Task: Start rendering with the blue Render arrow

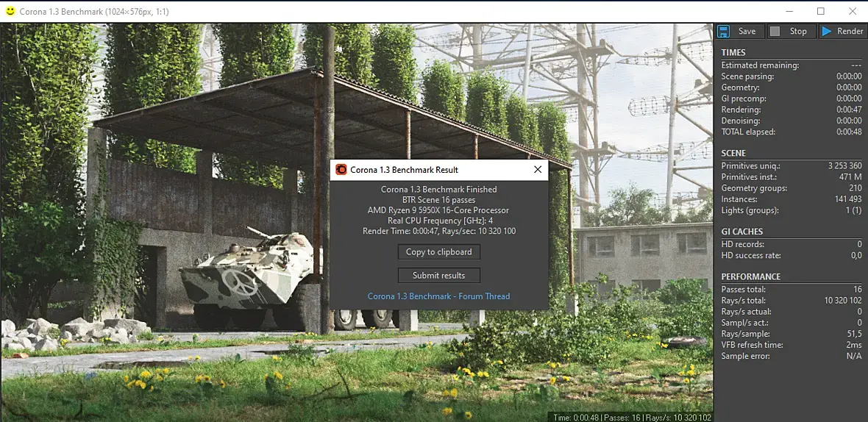Action: tap(843, 32)
